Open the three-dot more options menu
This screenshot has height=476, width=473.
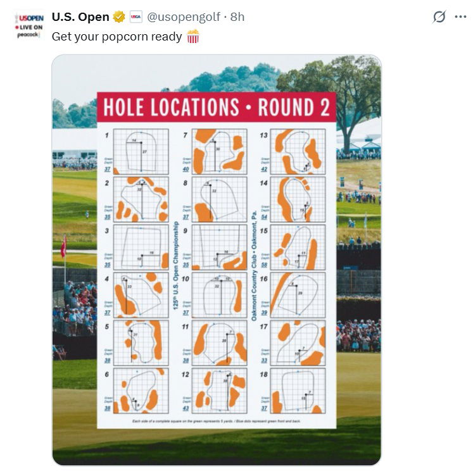point(460,17)
